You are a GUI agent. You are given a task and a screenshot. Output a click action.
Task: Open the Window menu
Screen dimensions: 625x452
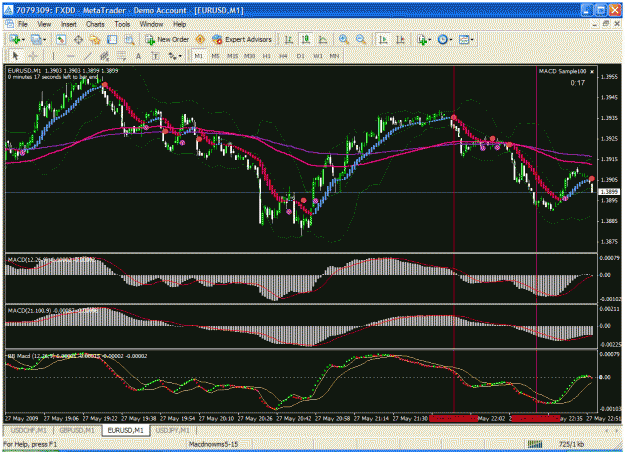pyautogui.click(x=151, y=24)
